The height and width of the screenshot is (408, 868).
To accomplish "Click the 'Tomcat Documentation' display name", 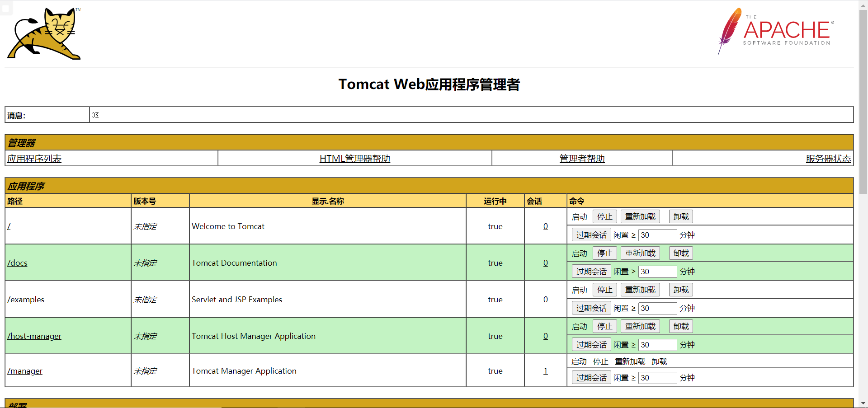I will tap(234, 263).
